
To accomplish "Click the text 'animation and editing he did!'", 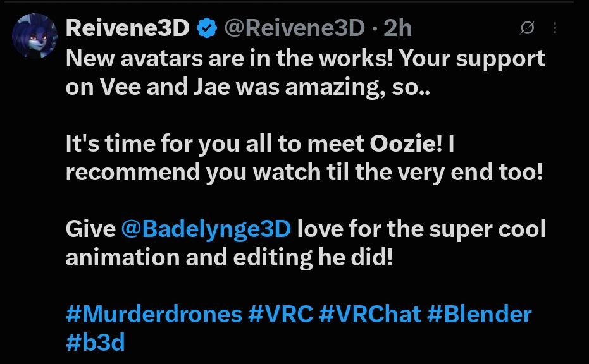I will pyautogui.click(x=229, y=257).
